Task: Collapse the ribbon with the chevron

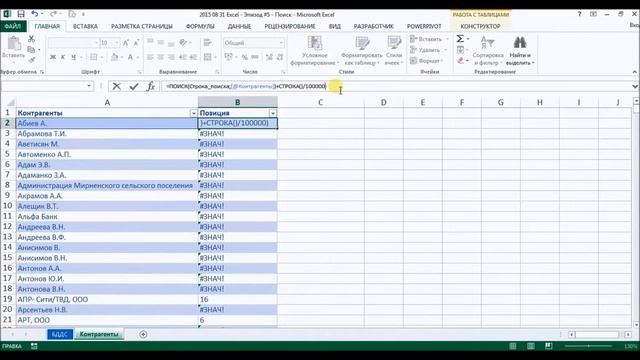Action: 635,72
